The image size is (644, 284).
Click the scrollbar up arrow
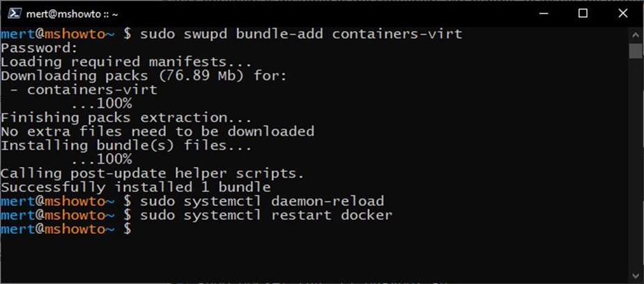pos(635,35)
